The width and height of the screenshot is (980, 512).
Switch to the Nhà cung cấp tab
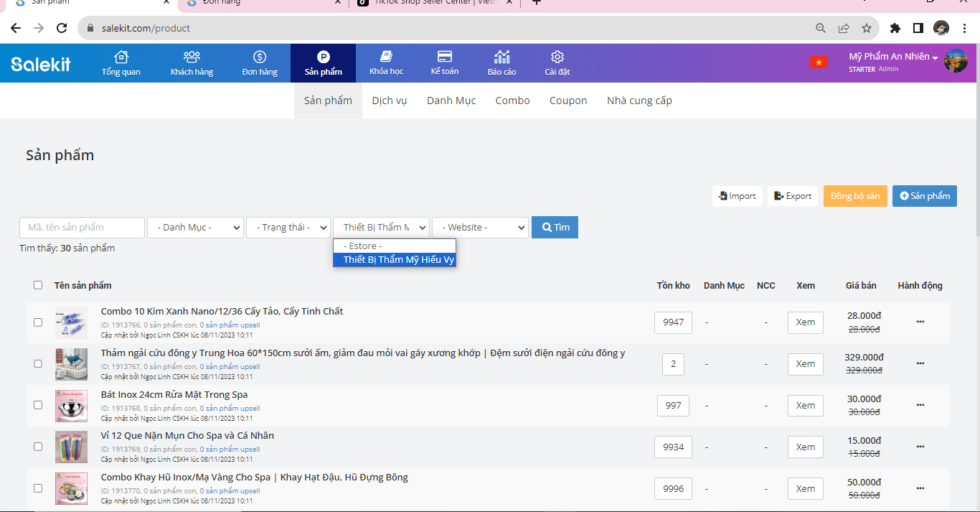(x=639, y=101)
